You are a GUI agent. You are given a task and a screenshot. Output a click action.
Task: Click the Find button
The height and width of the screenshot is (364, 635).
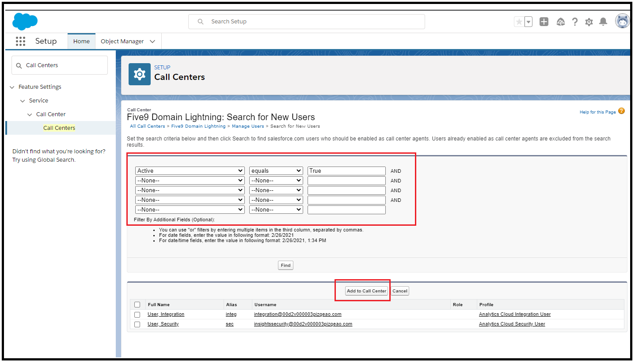click(285, 265)
